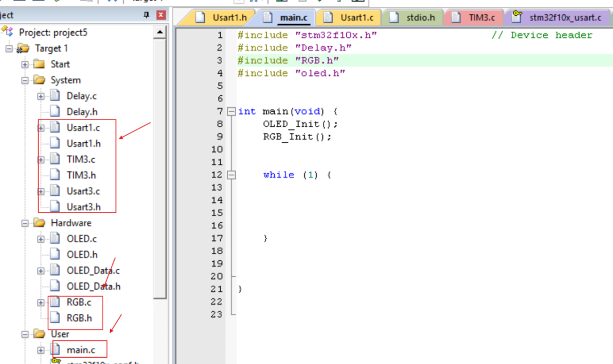Select the Target 1 tree item

pyautogui.click(x=51, y=48)
